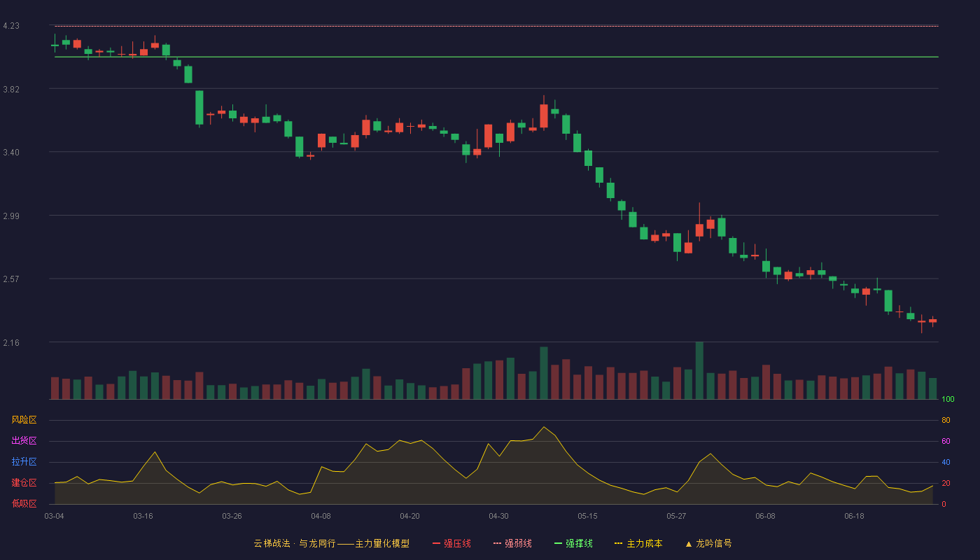Select the 06-08 date label
The width and height of the screenshot is (980, 560).
(x=765, y=516)
